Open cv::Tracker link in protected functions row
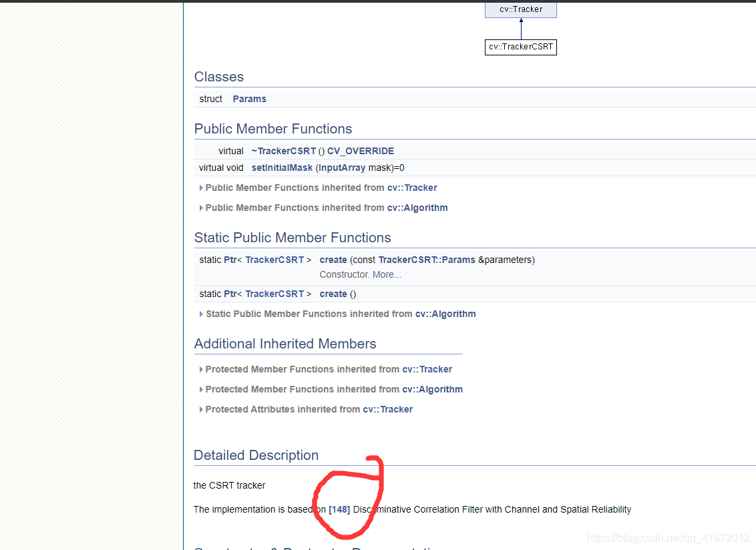The image size is (756, 550). pos(427,369)
